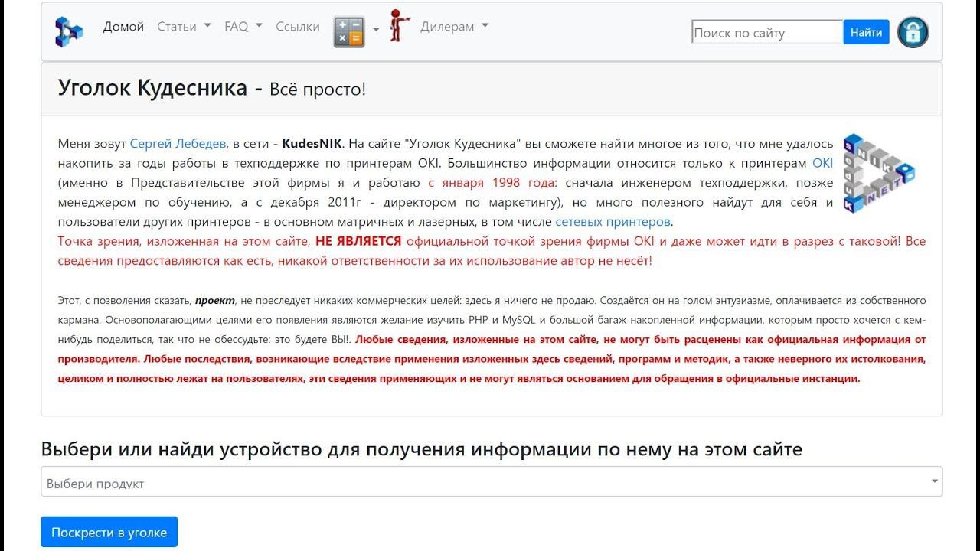Click the Уголок Кудесника heading
The height and width of the screenshot is (551, 980).
[x=152, y=88]
